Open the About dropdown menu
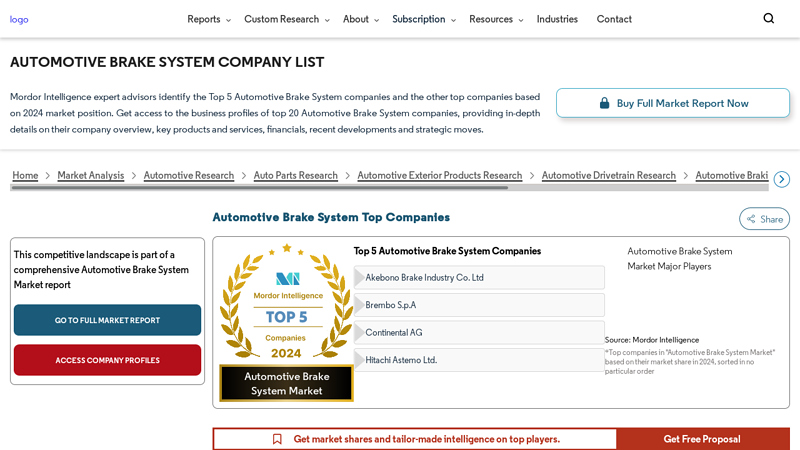The image size is (800, 450). 361,19
